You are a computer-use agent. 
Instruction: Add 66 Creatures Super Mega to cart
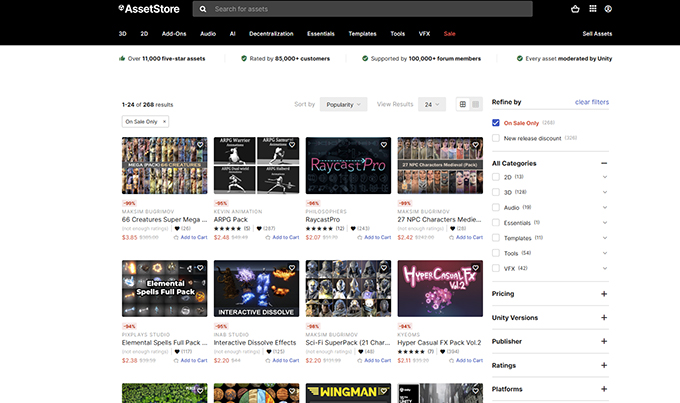(x=191, y=237)
